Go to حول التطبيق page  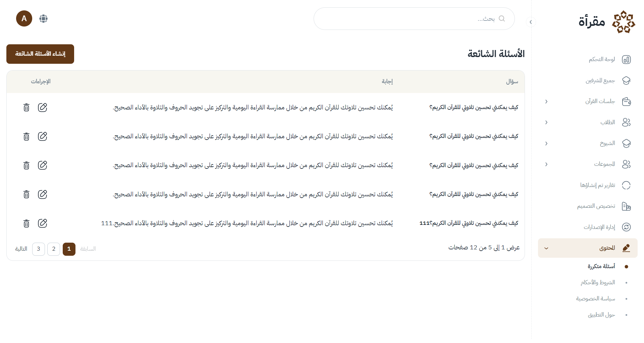[x=601, y=315]
